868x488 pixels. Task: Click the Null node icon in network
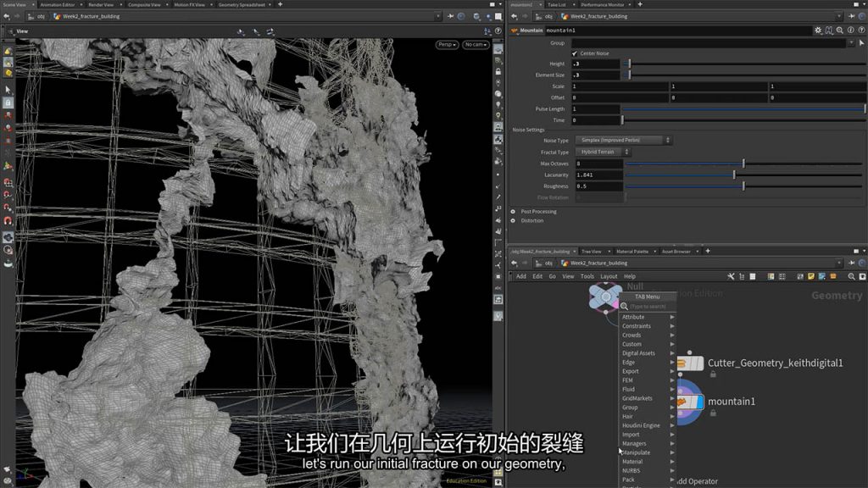coord(605,297)
